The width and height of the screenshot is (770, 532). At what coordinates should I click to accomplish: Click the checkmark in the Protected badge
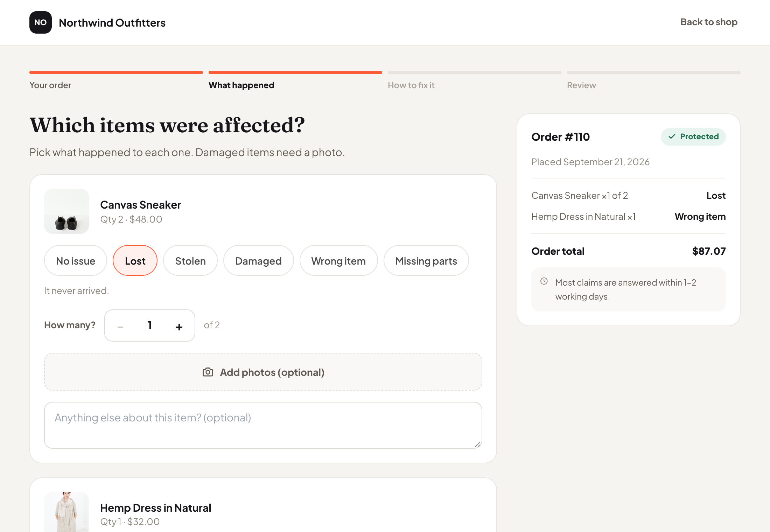672,136
